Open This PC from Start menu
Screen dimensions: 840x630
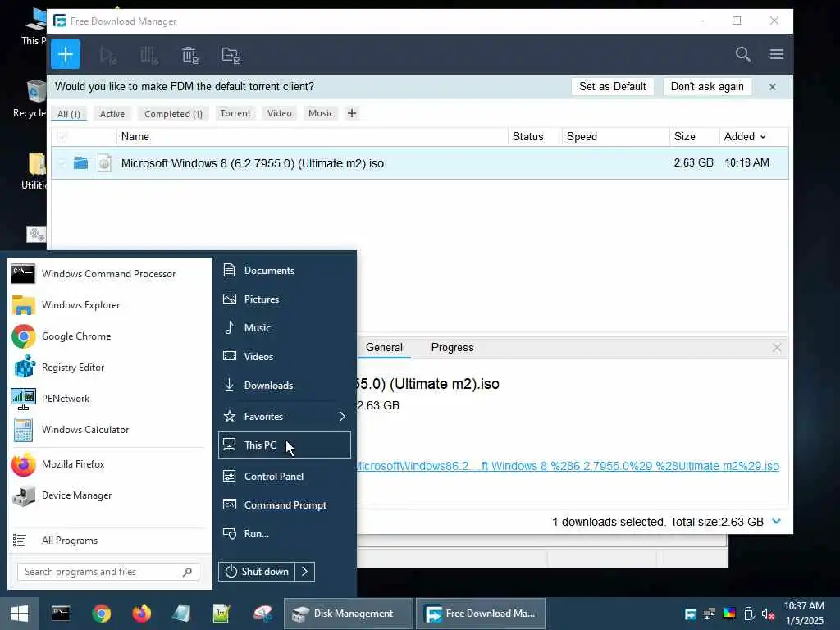coord(285,445)
